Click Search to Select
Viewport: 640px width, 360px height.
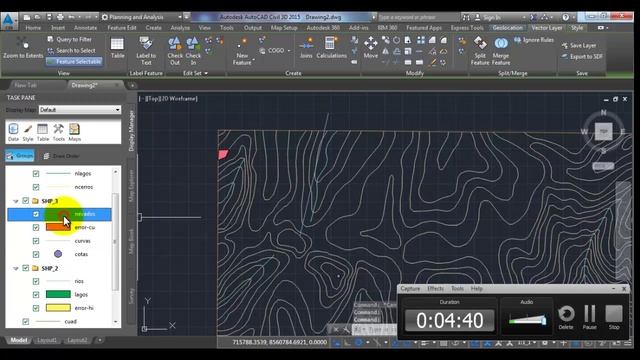coord(71,50)
